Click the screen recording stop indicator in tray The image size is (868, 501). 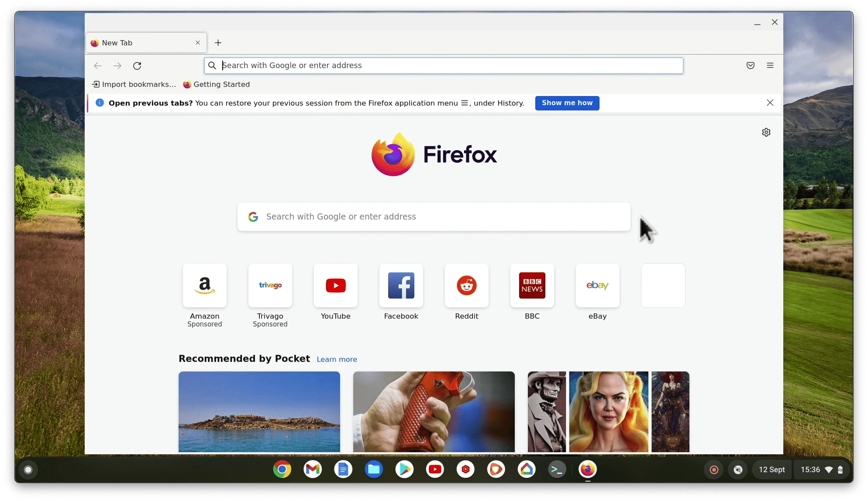click(714, 470)
